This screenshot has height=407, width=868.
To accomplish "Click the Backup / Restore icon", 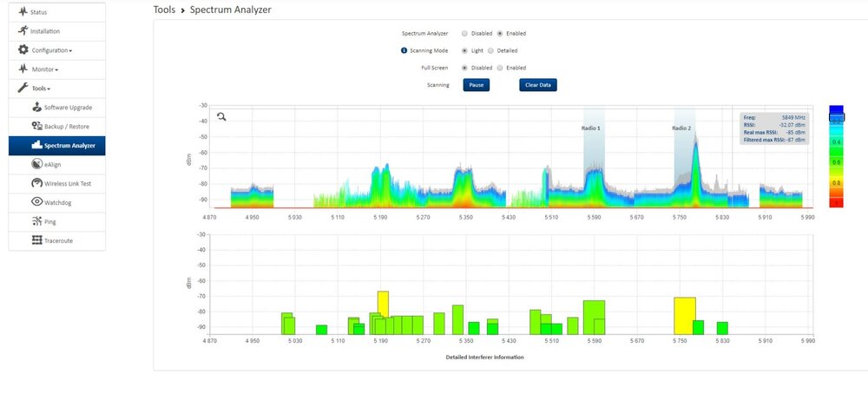I will pos(36,127).
